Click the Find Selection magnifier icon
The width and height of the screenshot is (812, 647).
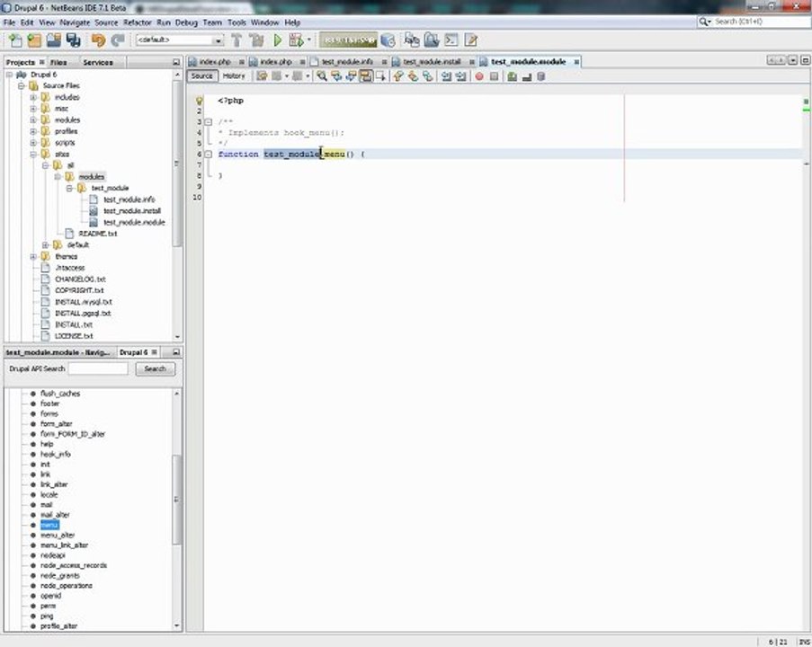(322, 76)
